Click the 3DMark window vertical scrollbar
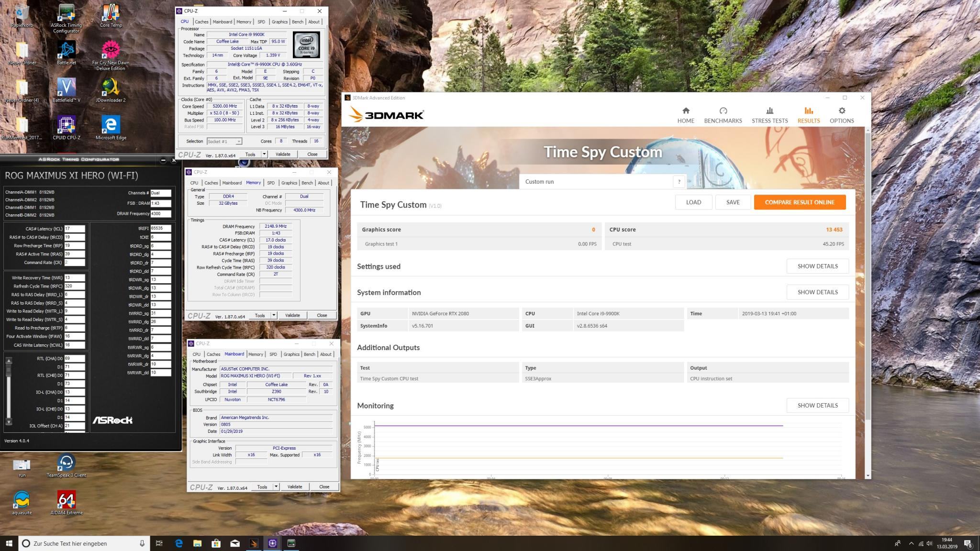Screen dimensions: 980x551 [x=868, y=276]
